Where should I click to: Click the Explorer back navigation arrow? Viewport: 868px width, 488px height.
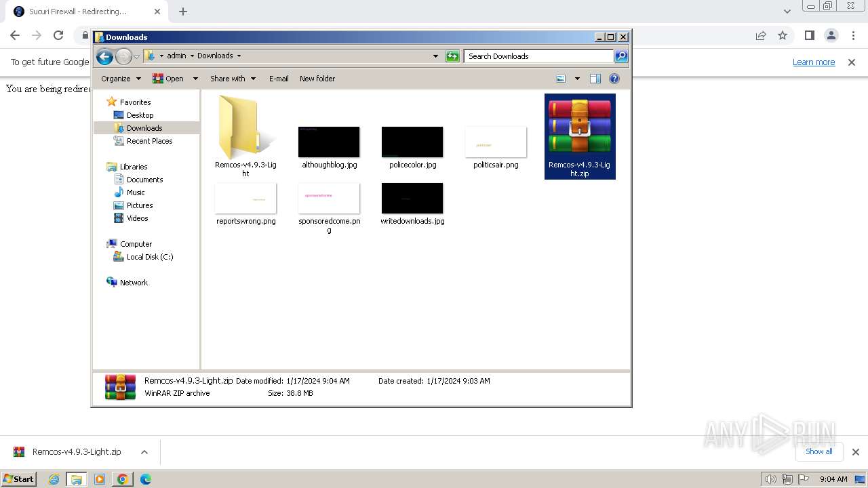pyautogui.click(x=104, y=57)
